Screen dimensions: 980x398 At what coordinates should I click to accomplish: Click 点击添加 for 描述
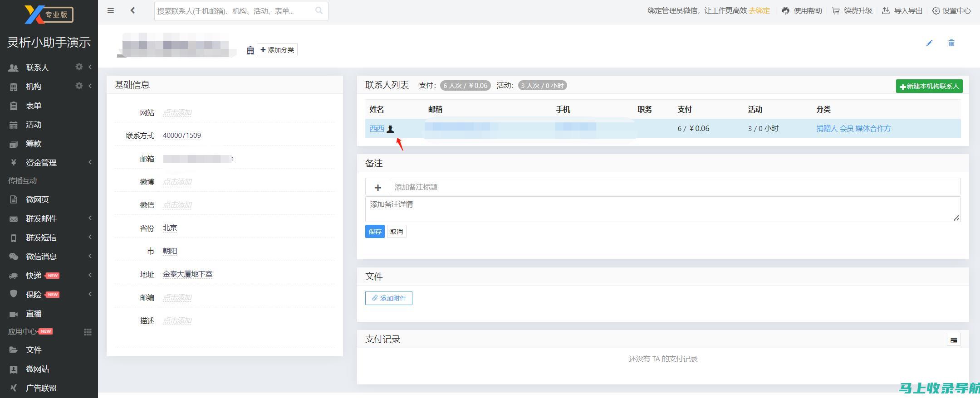[x=177, y=320]
